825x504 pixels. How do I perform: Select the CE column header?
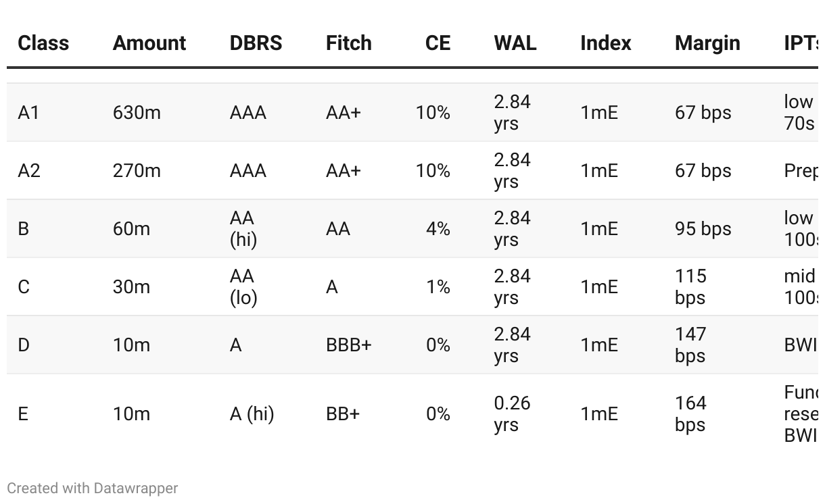pyautogui.click(x=438, y=43)
